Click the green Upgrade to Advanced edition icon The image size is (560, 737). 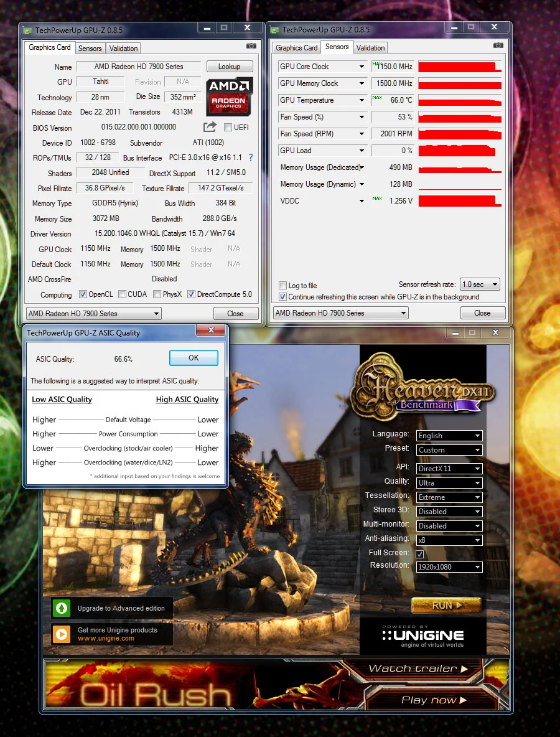tap(62, 608)
